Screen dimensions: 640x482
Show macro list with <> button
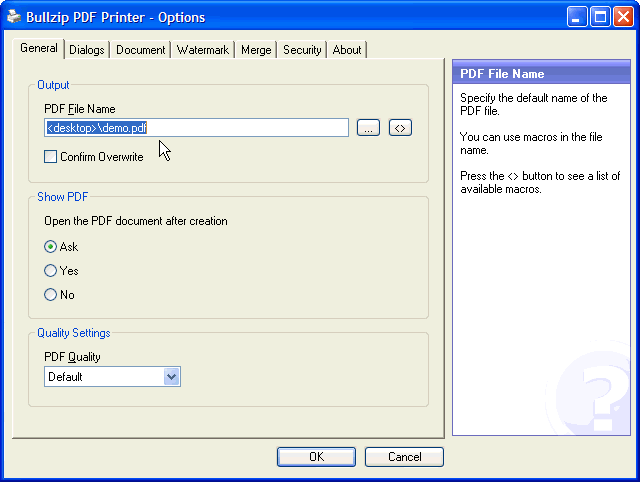click(400, 128)
